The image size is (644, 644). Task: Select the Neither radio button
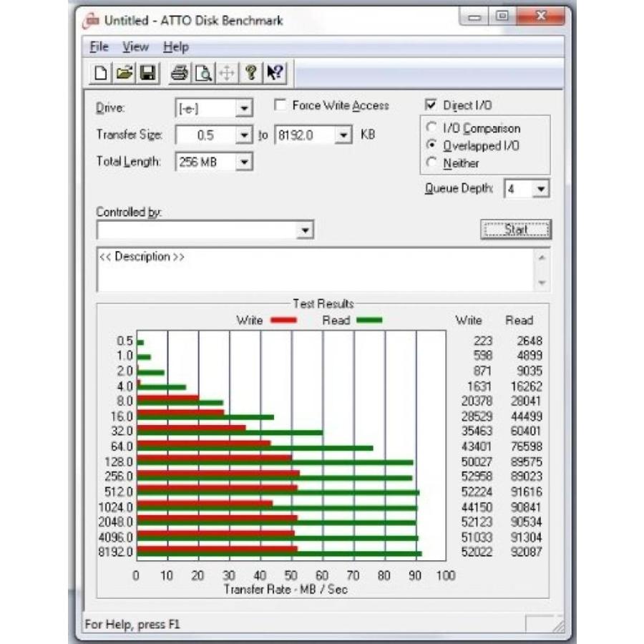(431, 162)
